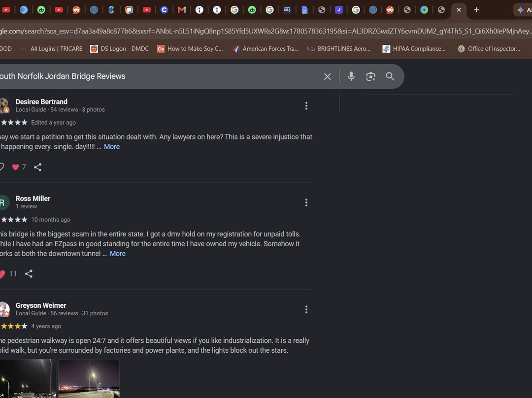The width and height of the screenshot is (532, 398).
Task: Clear the search box text
Action: coord(327,77)
